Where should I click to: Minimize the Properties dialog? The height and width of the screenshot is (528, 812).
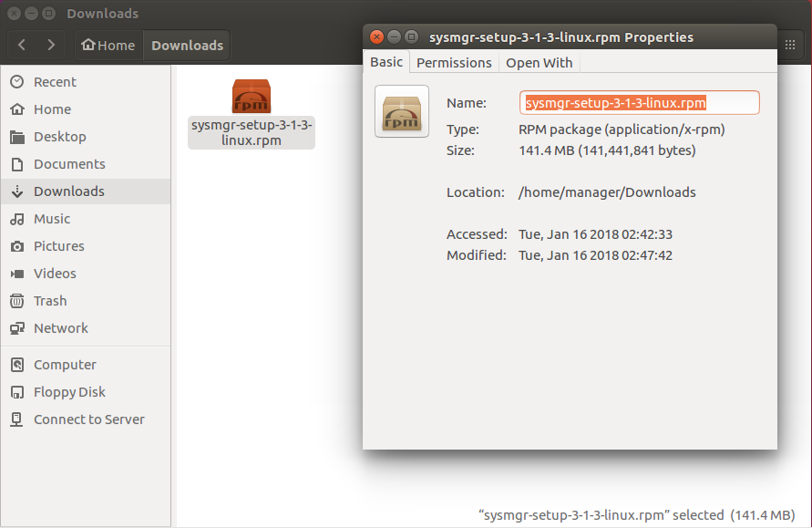(x=394, y=36)
